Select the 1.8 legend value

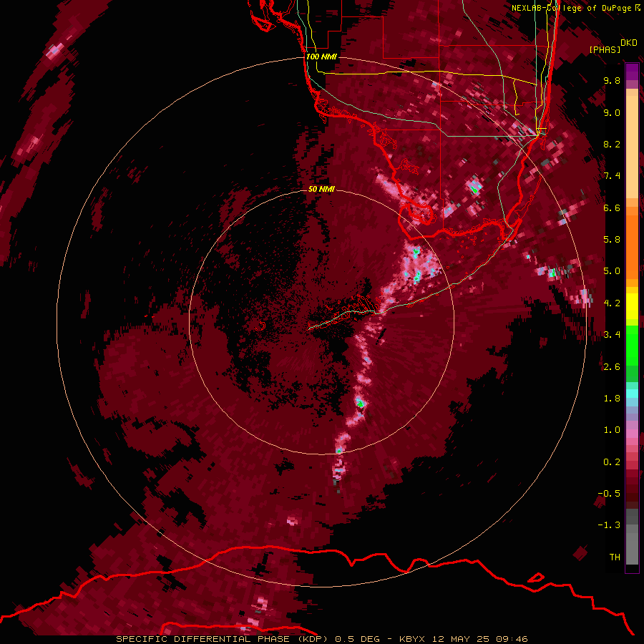click(x=612, y=399)
